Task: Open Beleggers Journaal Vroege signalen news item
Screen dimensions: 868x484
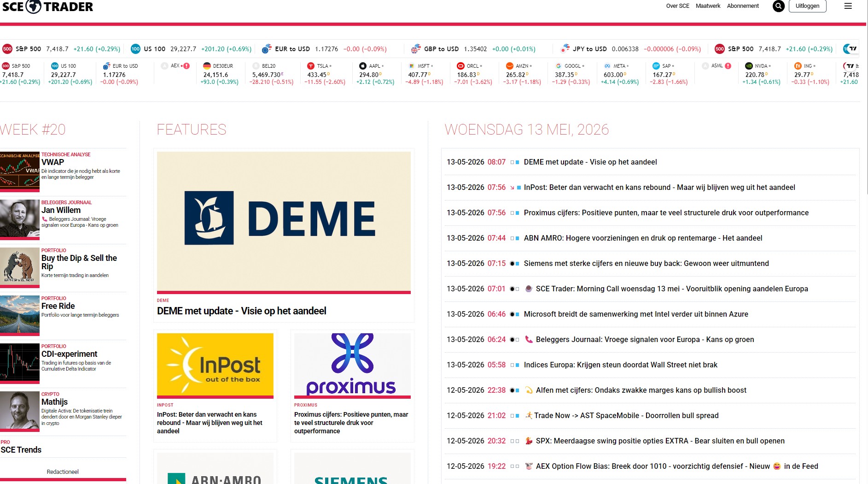Action: [645, 339]
